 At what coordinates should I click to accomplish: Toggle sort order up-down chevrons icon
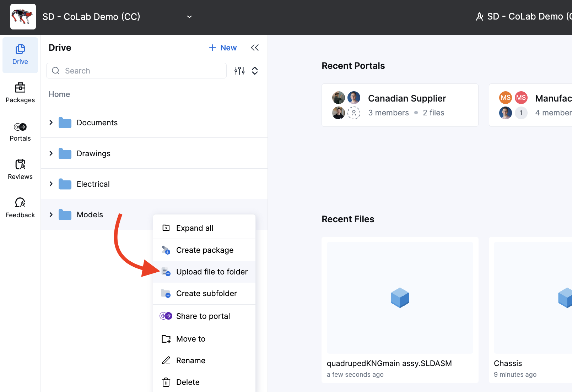tap(255, 71)
